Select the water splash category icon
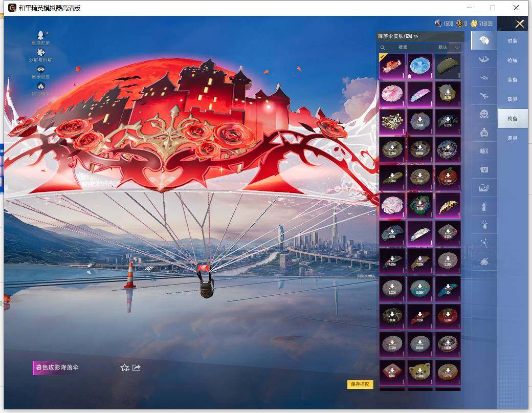Screen dimensions: 532x413 click(x=484, y=59)
